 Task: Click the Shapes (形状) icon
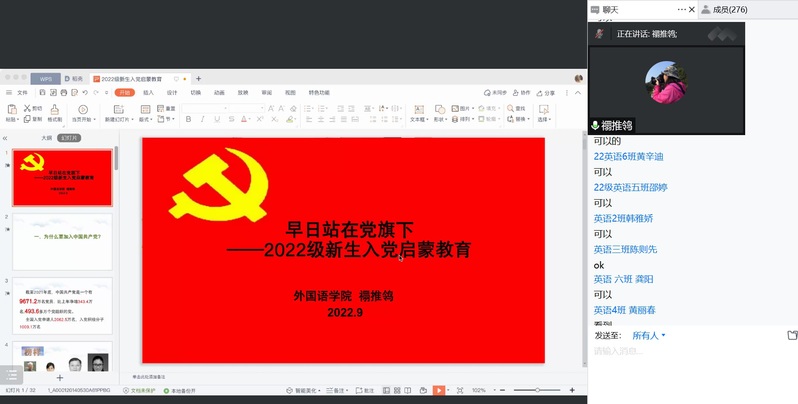440,109
